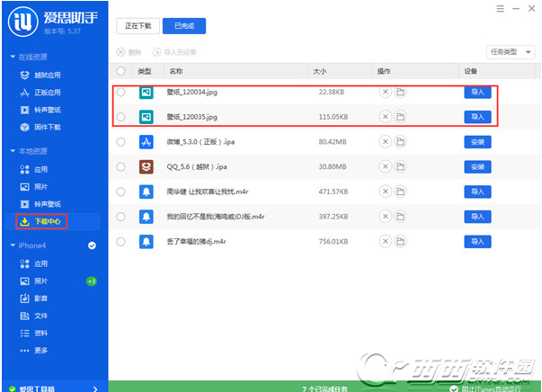This screenshot has height=392, width=542.
Task: Open folder for 周华健 m4r ringtone
Action: click(400, 192)
